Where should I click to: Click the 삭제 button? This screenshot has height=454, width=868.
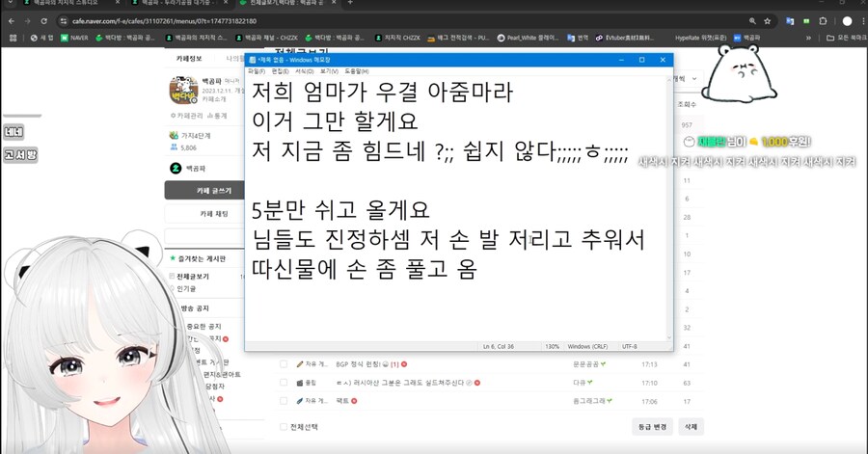pyautogui.click(x=691, y=427)
